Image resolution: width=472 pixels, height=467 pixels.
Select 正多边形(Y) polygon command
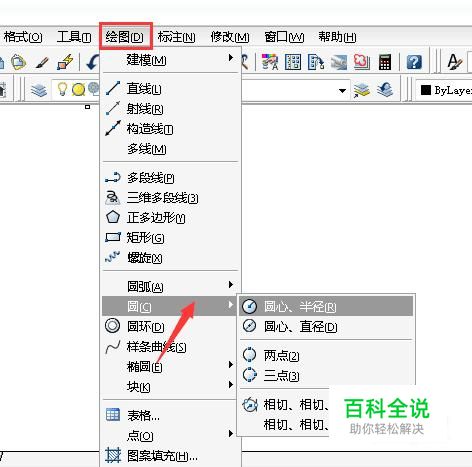point(171,218)
